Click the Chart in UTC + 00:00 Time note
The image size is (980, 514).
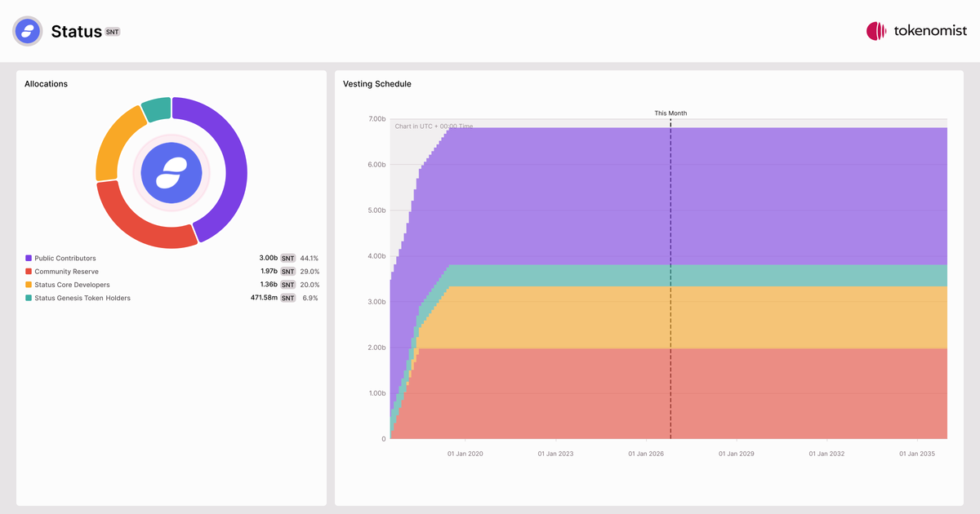click(434, 126)
